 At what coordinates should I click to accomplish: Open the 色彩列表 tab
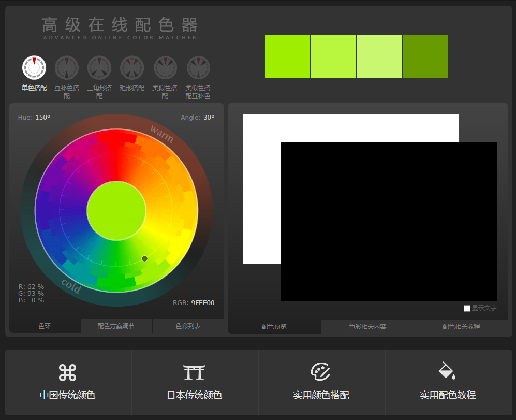coord(188,326)
